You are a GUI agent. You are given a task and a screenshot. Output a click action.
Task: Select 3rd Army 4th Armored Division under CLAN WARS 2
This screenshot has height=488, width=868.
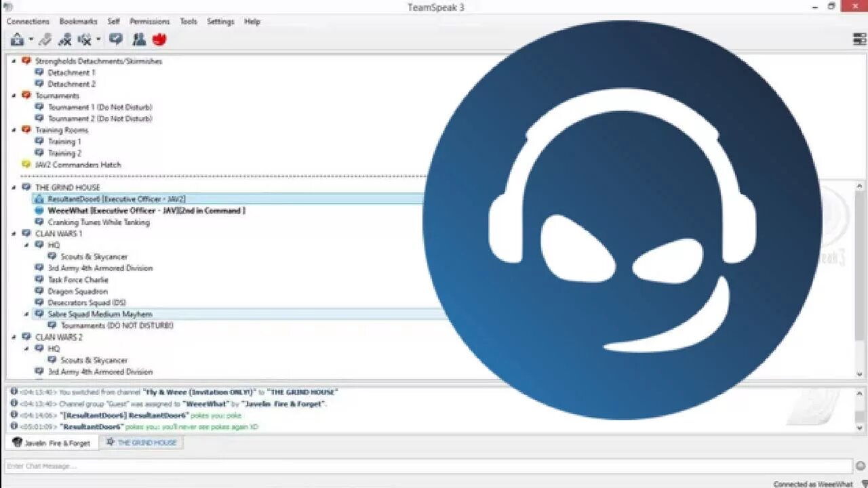coord(100,371)
